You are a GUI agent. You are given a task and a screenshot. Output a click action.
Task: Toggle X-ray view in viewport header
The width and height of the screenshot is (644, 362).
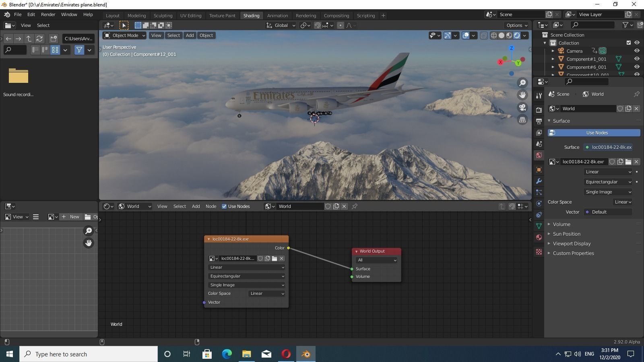click(483, 35)
